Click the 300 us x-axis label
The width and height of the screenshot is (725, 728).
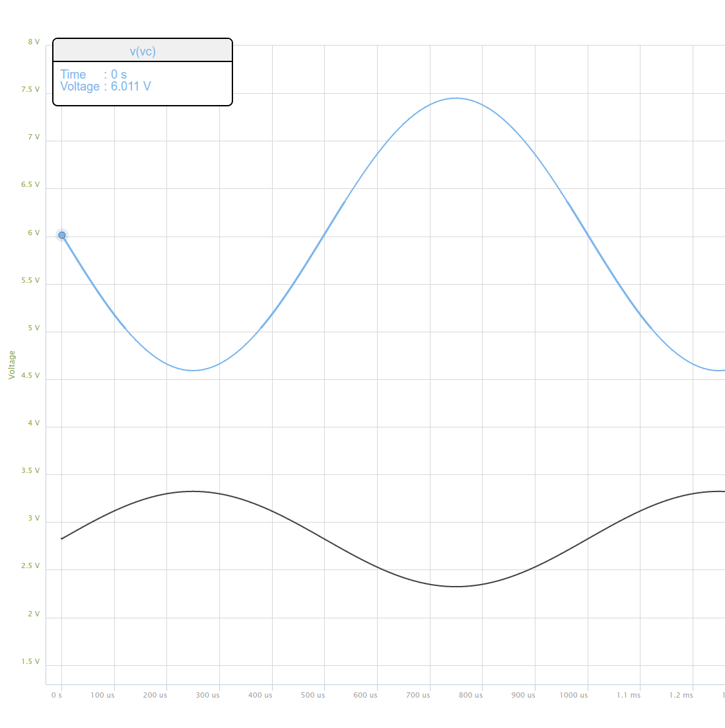[207, 695]
